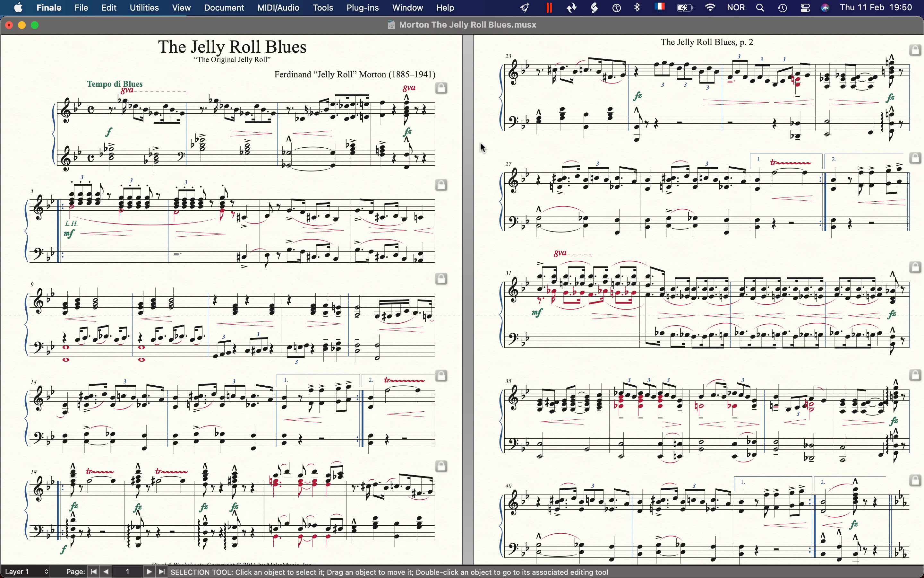Click the lock icon on the first system of page 1
The width and height of the screenshot is (924, 578).
pyautogui.click(x=442, y=88)
